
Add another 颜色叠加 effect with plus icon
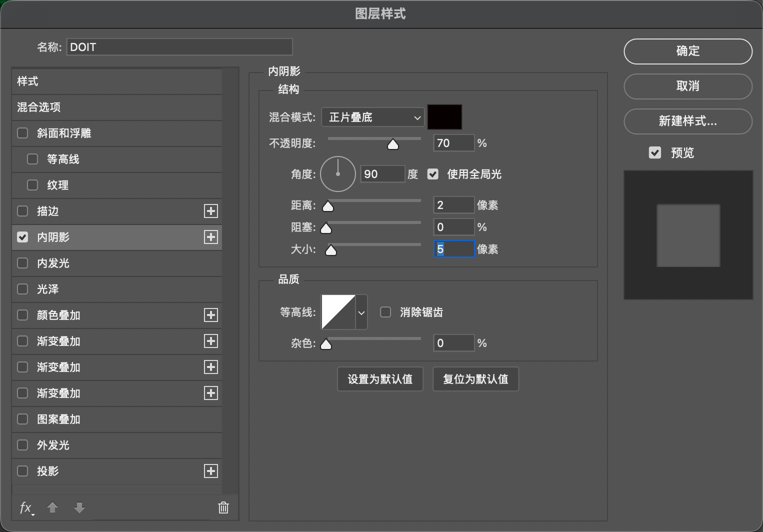click(211, 315)
